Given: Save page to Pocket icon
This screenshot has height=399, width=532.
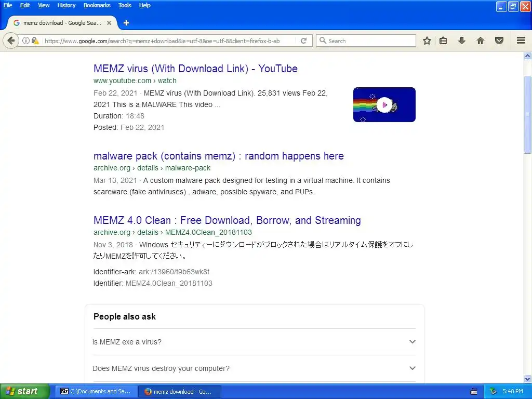Looking at the screenshot, I should tap(499, 41).
